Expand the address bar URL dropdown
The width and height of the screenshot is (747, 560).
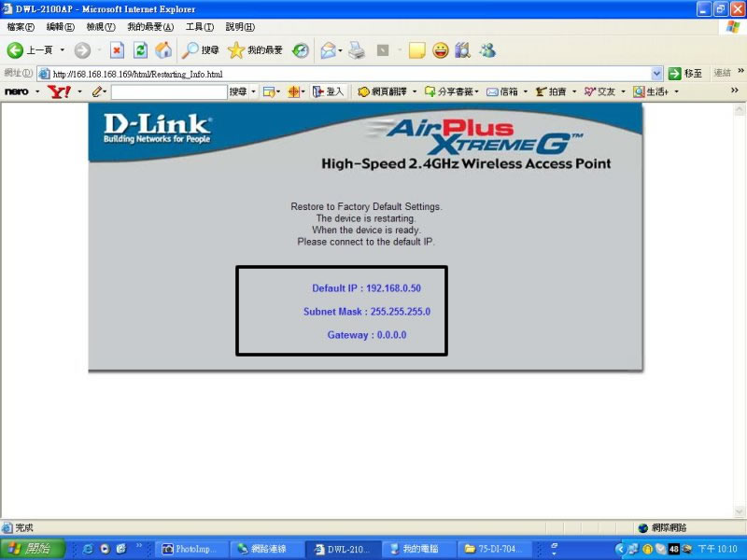pyautogui.click(x=657, y=74)
